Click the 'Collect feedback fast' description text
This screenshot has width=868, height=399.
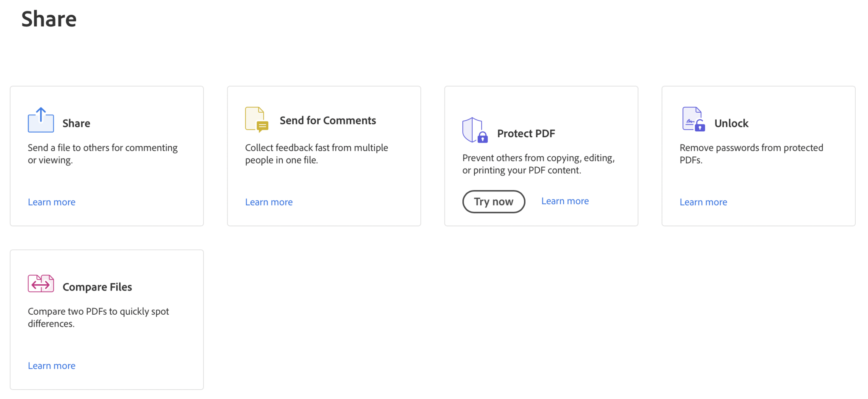316,154
